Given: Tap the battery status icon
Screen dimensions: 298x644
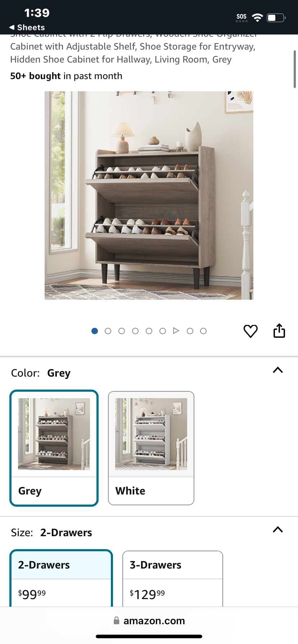Looking at the screenshot, I should (276, 17).
